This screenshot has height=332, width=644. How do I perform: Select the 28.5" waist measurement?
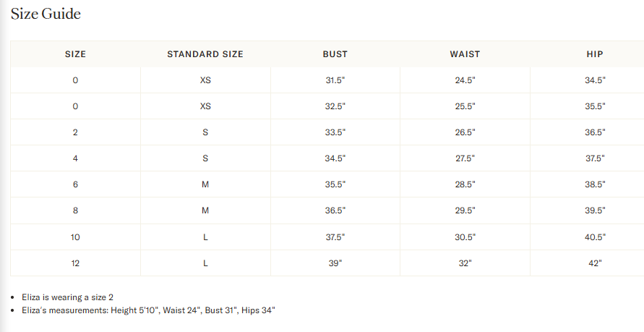tap(465, 184)
